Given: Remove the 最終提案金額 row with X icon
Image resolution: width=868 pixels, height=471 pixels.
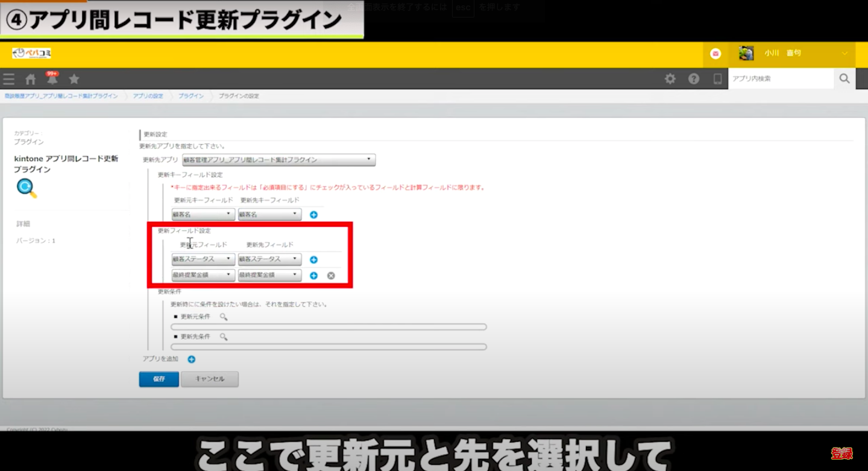Looking at the screenshot, I should click(331, 276).
